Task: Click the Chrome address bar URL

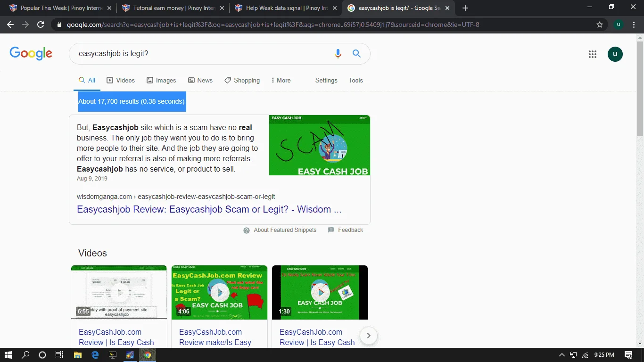Action: pyautogui.click(x=273, y=25)
